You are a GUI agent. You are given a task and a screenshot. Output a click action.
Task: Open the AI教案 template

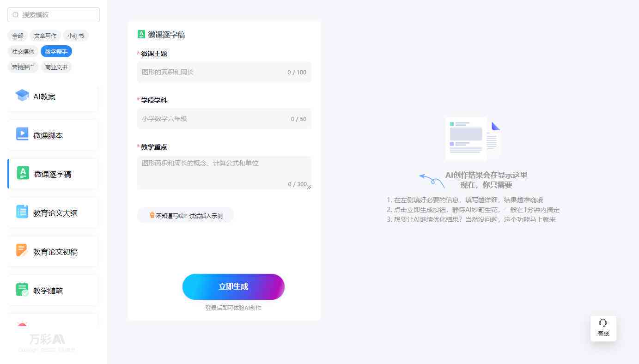(53, 97)
